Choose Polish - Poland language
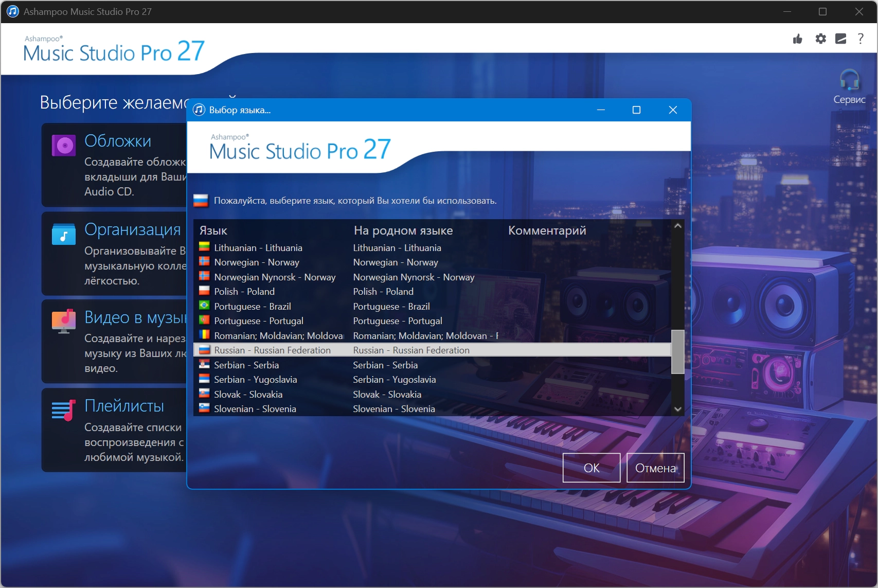This screenshot has height=588, width=878. pyautogui.click(x=244, y=291)
